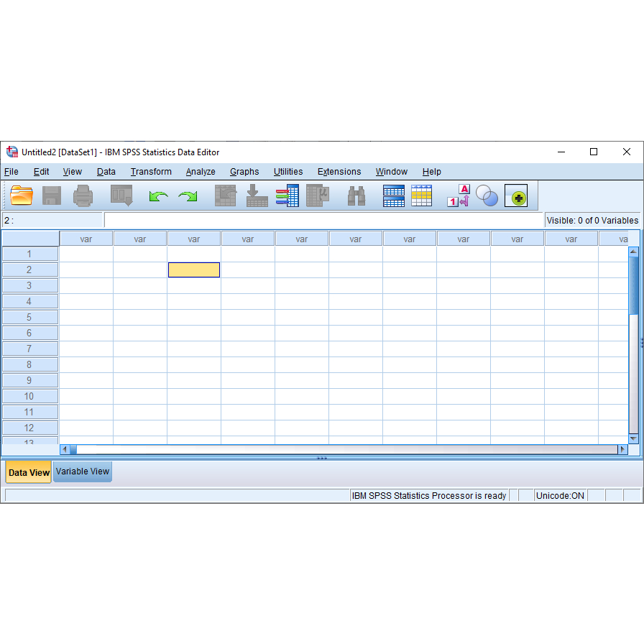The height and width of the screenshot is (644, 644).
Task: Click the cell value editor field
Action: point(323,220)
